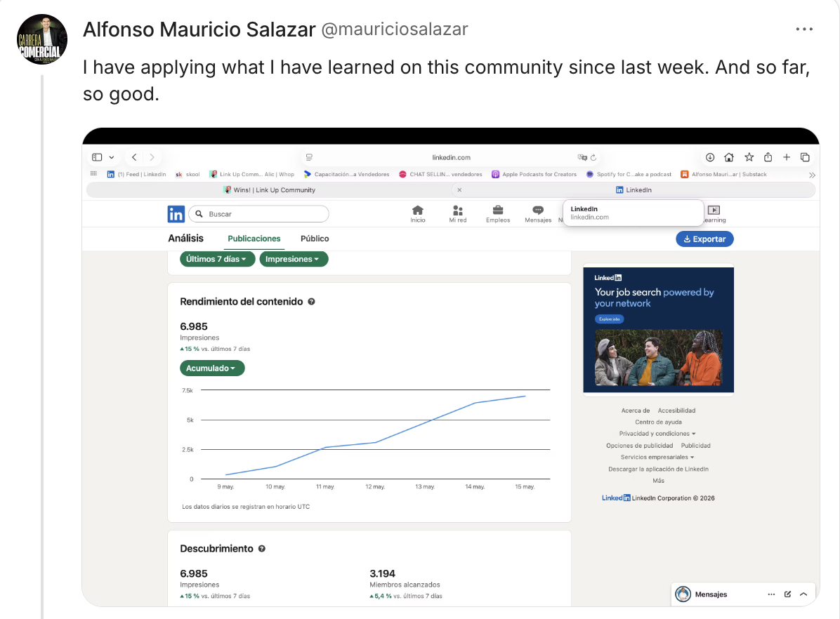
Task: Reload the page with the refresh icon
Action: point(593,157)
